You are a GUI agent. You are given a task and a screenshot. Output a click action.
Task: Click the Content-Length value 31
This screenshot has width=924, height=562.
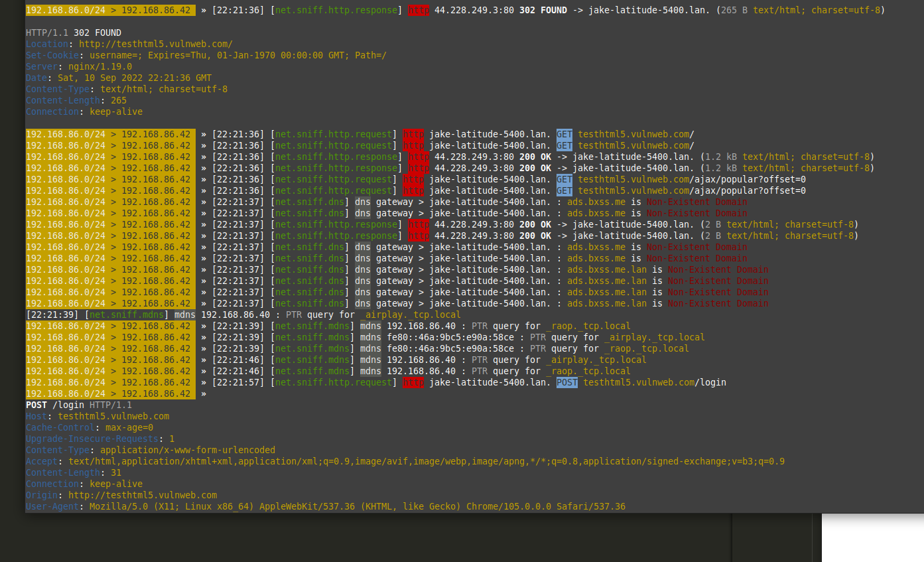[116, 472]
